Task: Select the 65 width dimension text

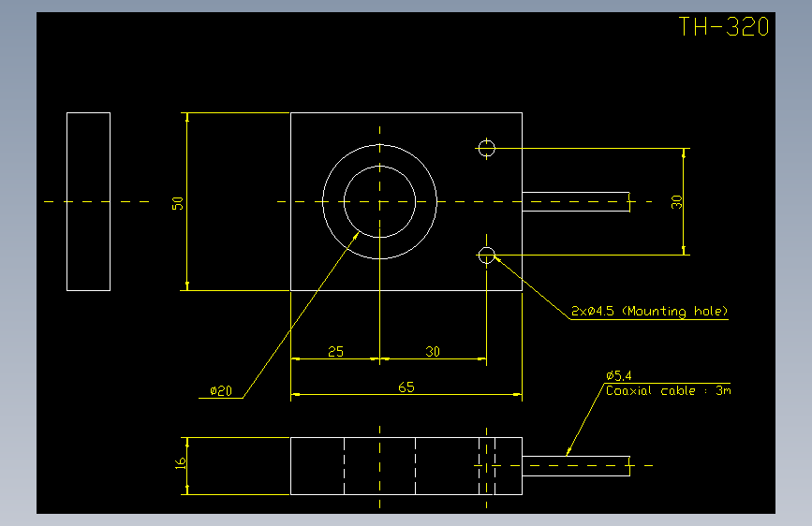Action: click(x=406, y=387)
